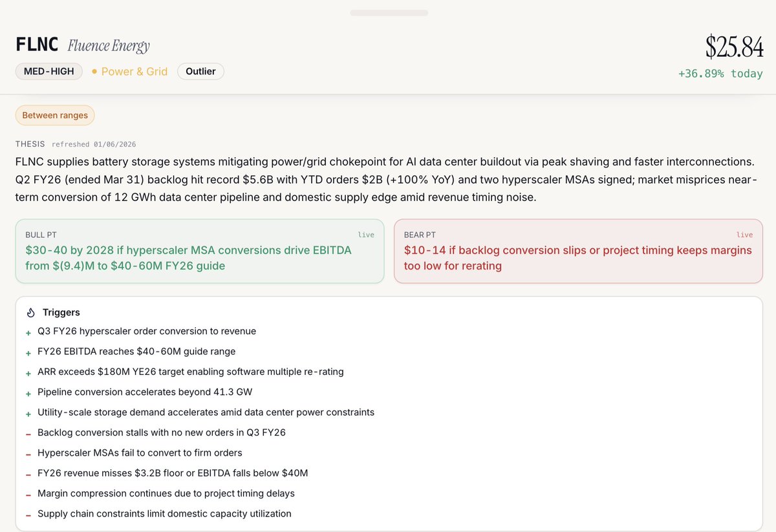Click the live label on Bear PT
Image resolution: width=776 pixels, height=532 pixels.
(x=744, y=235)
